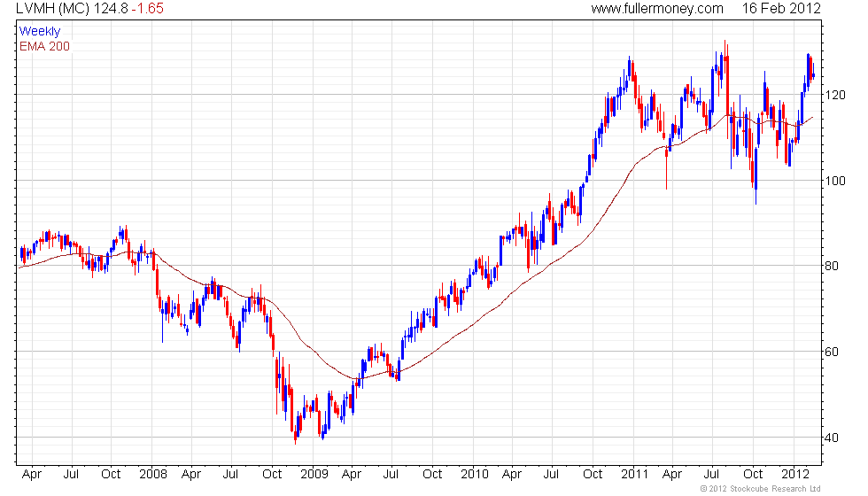Viewport: 868px width, 496px height.
Task: Click the 2008 year label on time axis
Action: [153, 475]
